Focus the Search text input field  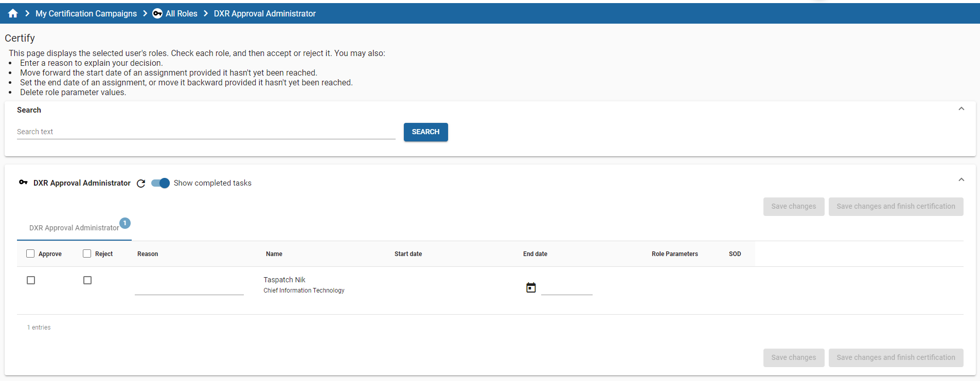pos(206,132)
